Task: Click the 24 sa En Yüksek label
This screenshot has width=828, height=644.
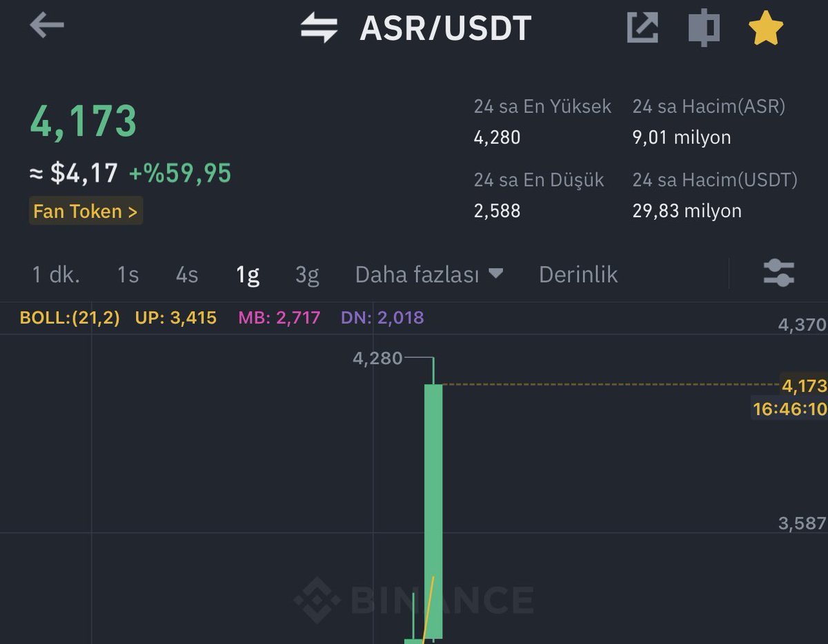Action: (x=542, y=106)
